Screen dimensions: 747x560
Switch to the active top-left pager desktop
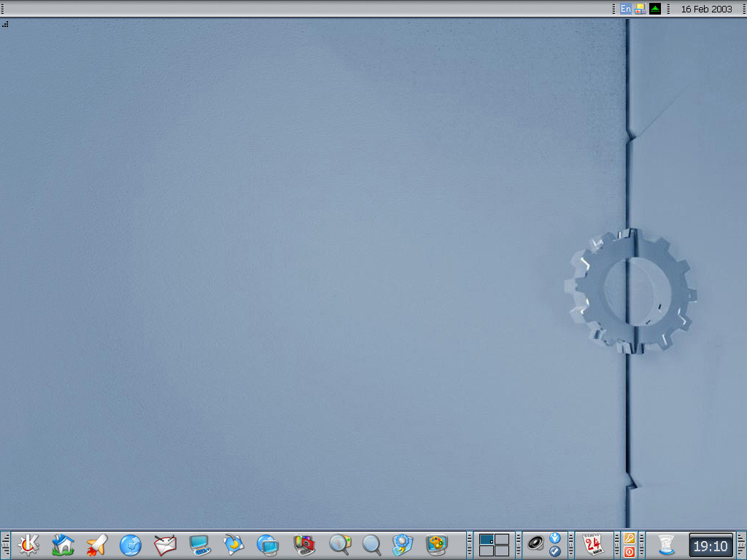point(486,539)
